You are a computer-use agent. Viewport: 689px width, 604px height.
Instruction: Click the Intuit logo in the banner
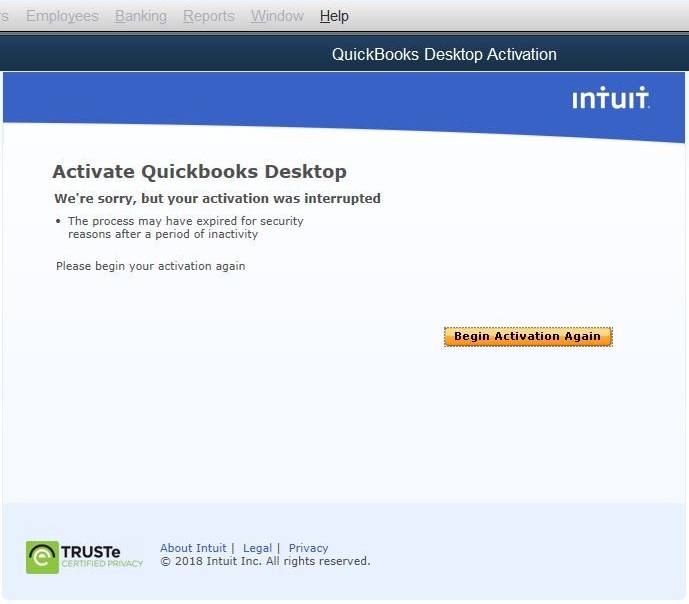pyautogui.click(x=610, y=98)
